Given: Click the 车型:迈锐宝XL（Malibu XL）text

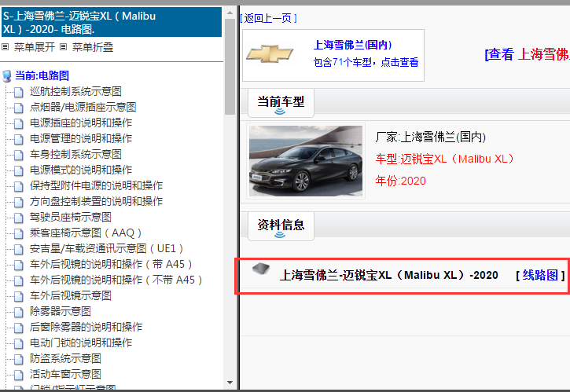Looking at the screenshot, I should tap(445, 159).
